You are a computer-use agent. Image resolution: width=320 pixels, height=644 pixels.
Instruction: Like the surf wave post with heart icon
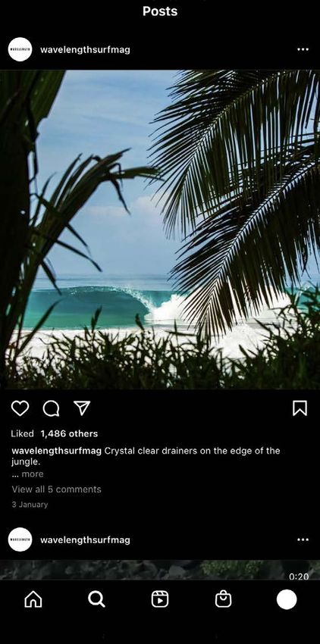[20, 408]
